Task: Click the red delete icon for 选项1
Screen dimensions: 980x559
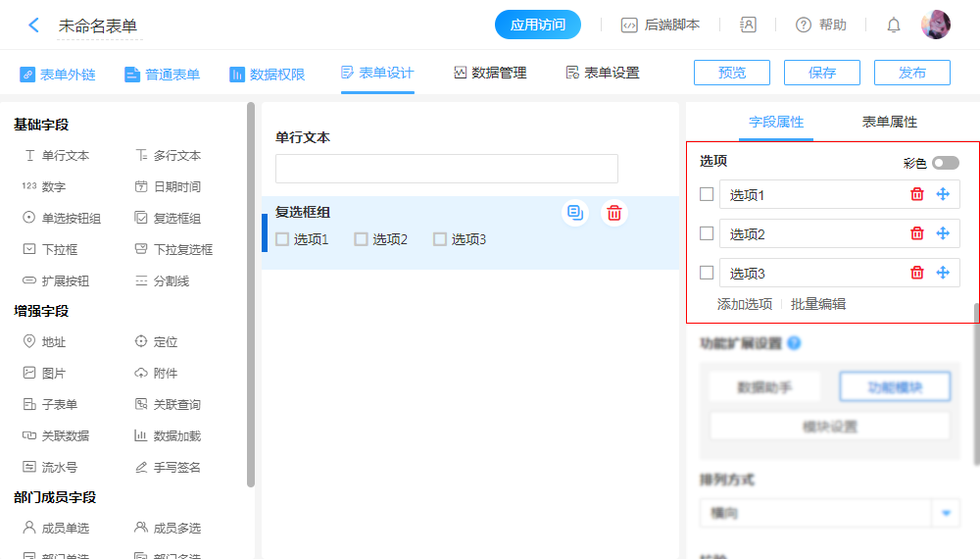Action: pyautogui.click(x=917, y=194)
